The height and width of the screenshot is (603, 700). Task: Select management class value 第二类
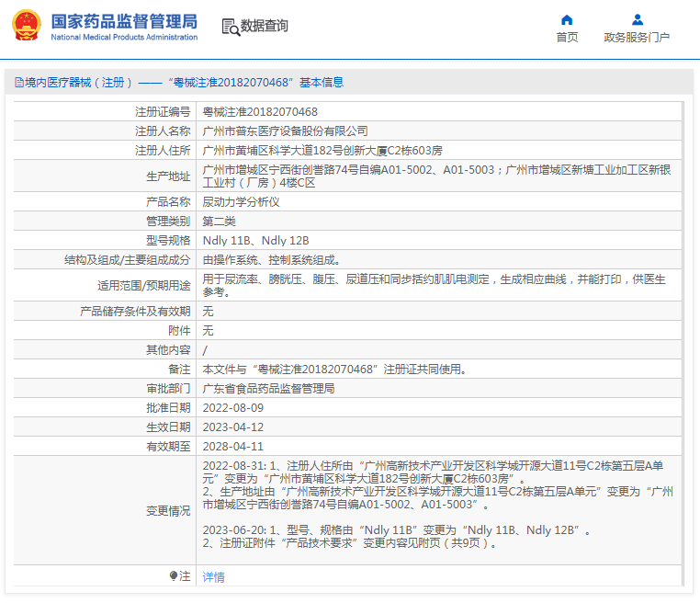[219, 222]
